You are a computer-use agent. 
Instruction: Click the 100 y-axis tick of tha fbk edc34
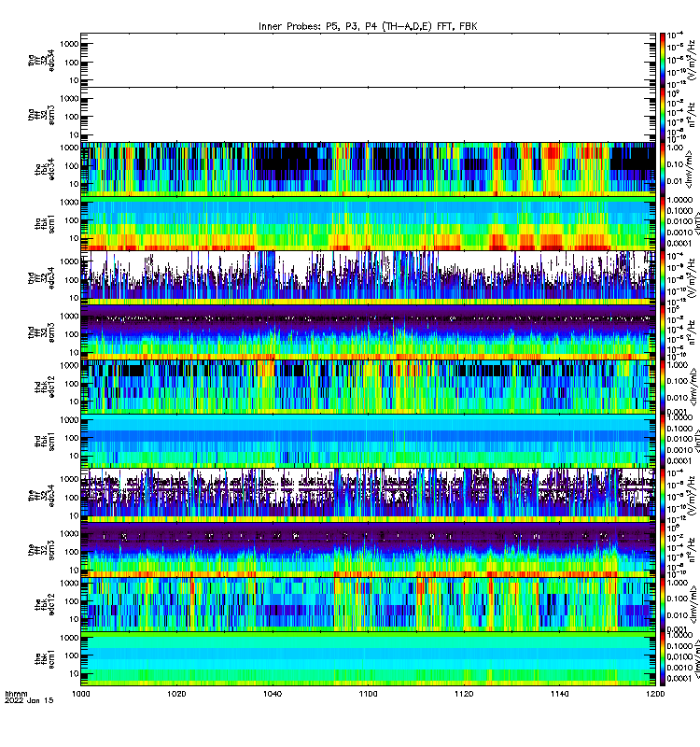(73, 166)
